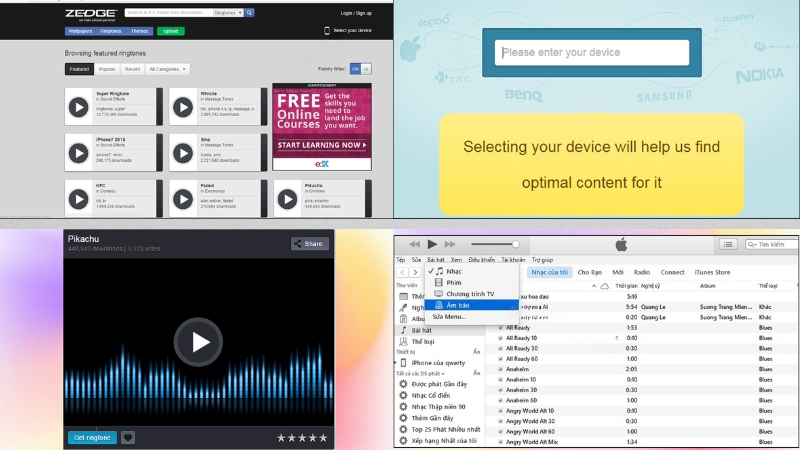Uncheck the Angry World Alt 30 checkbox
Image resolution: width=800 pixels, height=450 pixels.
point(501,421)
